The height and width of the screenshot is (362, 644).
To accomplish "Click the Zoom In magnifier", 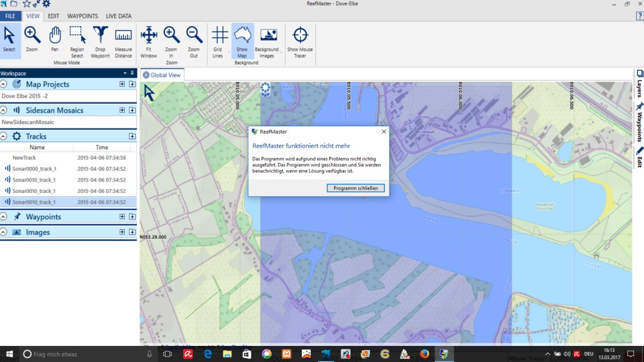I will coord(171,39).
